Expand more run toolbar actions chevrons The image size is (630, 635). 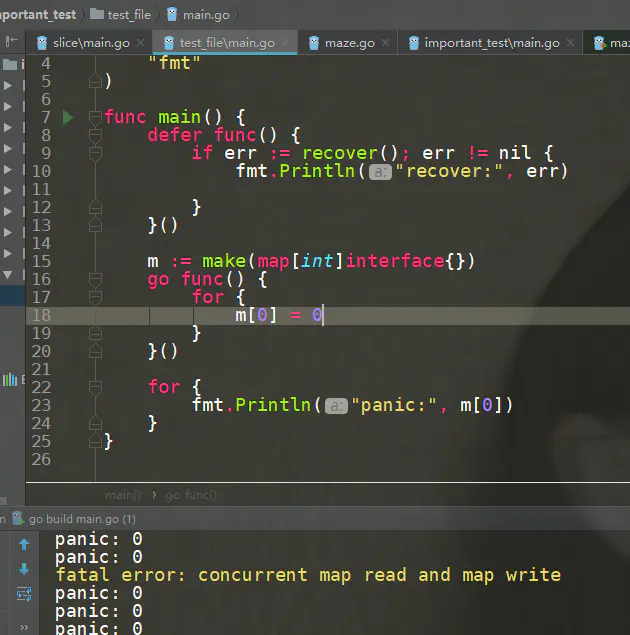[x=24, y=627]
